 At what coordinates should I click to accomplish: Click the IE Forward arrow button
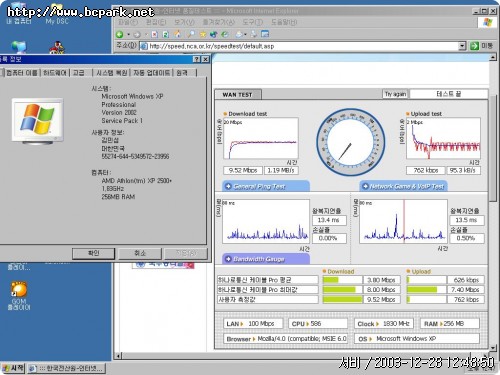click(x=137, y=34)
